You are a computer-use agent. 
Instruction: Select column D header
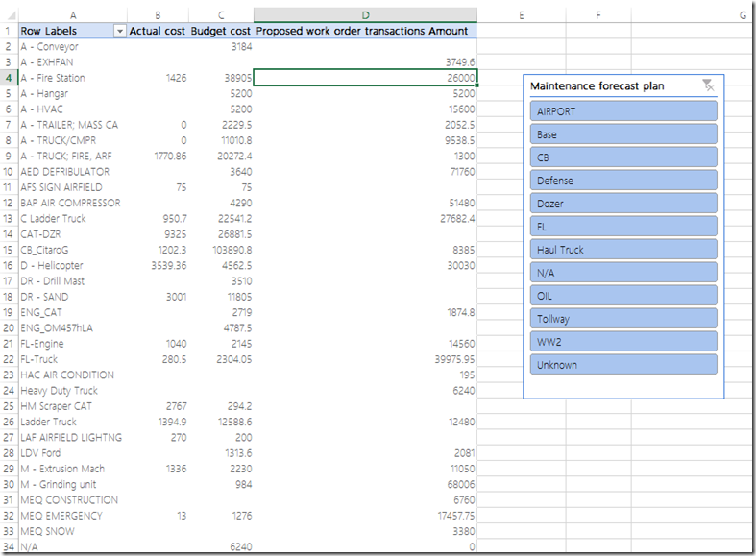[365, 15]
